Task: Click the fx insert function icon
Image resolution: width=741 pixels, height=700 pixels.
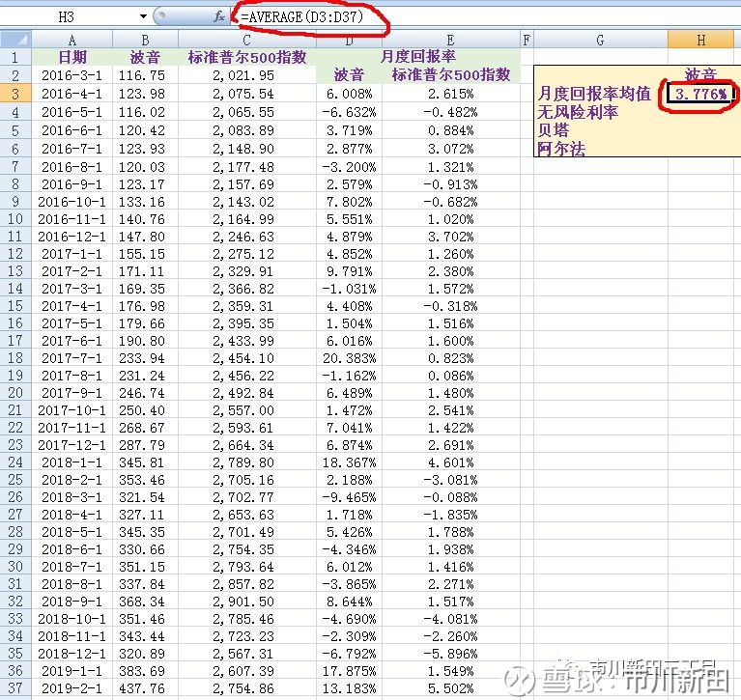Action: pos(218,17)
